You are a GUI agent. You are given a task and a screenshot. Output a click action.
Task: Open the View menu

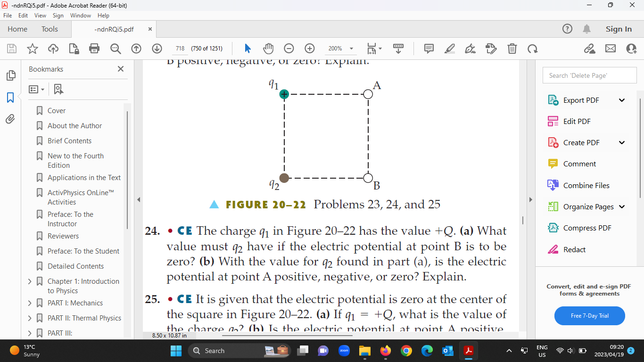click(x=40, y=15)
